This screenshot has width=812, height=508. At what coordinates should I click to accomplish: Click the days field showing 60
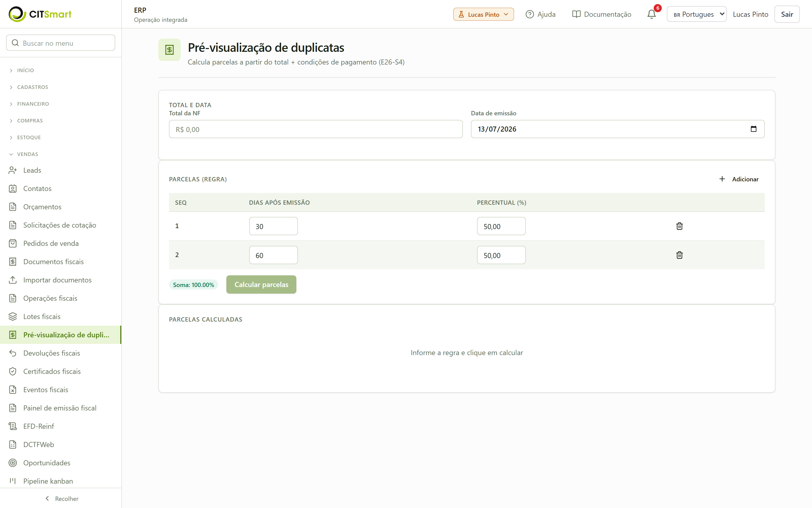(273, 255)
